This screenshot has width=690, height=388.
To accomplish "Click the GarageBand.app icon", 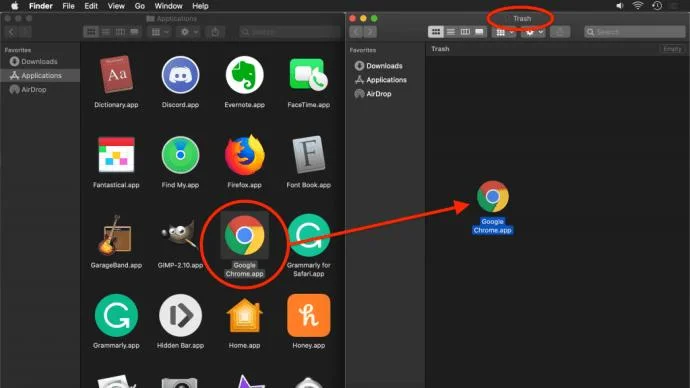I will (x=116, y=235).
